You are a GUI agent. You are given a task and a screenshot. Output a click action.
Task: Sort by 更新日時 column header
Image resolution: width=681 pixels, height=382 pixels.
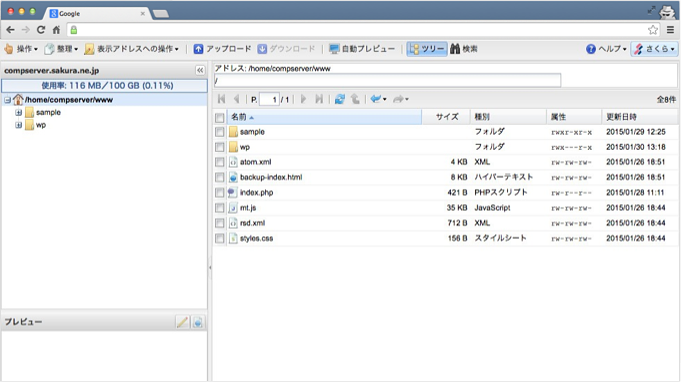click(x=639, y=117)
